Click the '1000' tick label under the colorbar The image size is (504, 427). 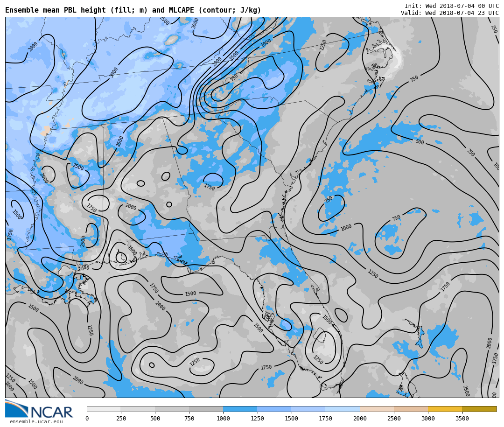click(223, 418)
